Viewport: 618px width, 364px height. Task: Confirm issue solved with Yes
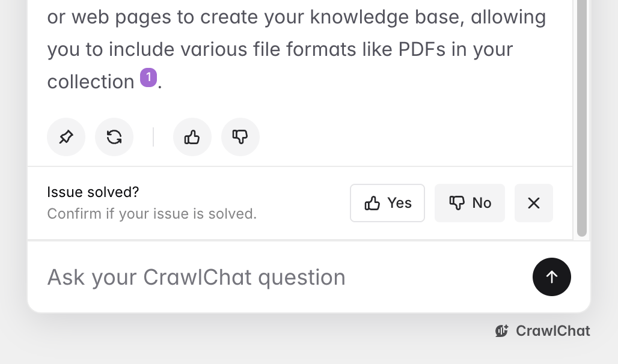pyautogui.click(x=388, y=203)
